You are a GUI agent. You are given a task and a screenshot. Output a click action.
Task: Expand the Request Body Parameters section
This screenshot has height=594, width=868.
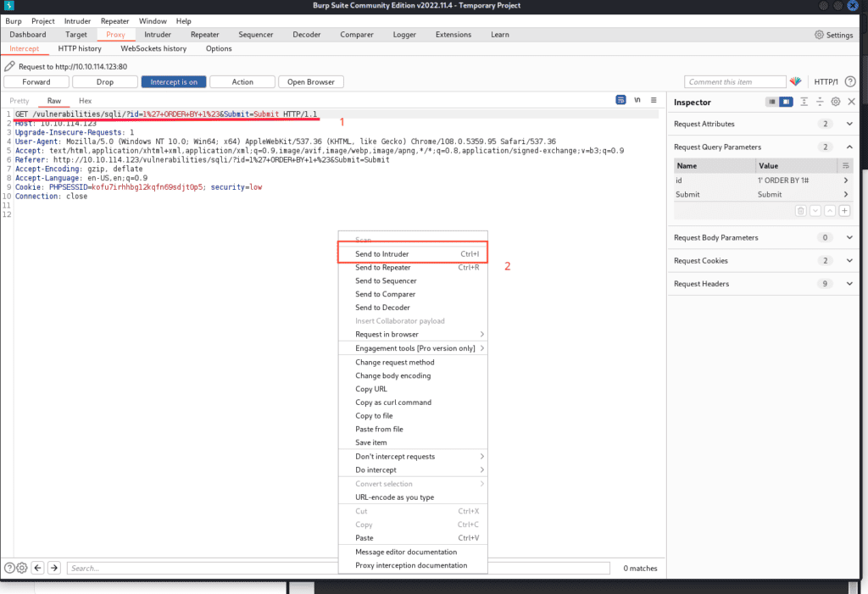[x=849, y=237]
